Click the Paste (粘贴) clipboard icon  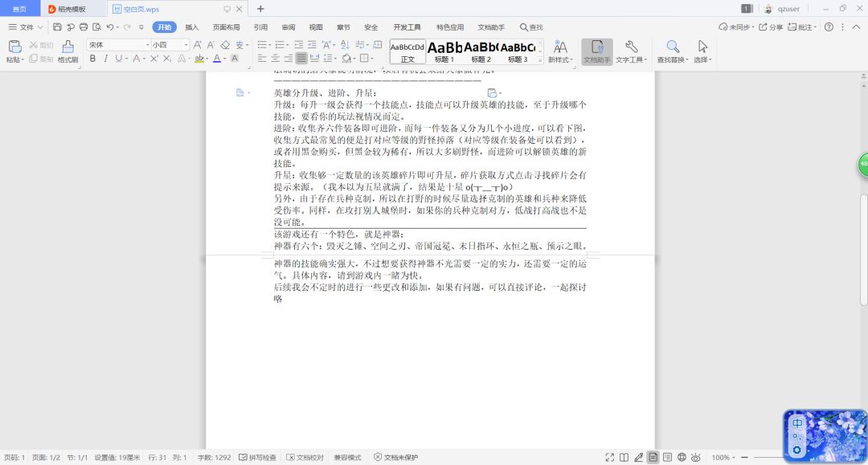coord(14,47)
